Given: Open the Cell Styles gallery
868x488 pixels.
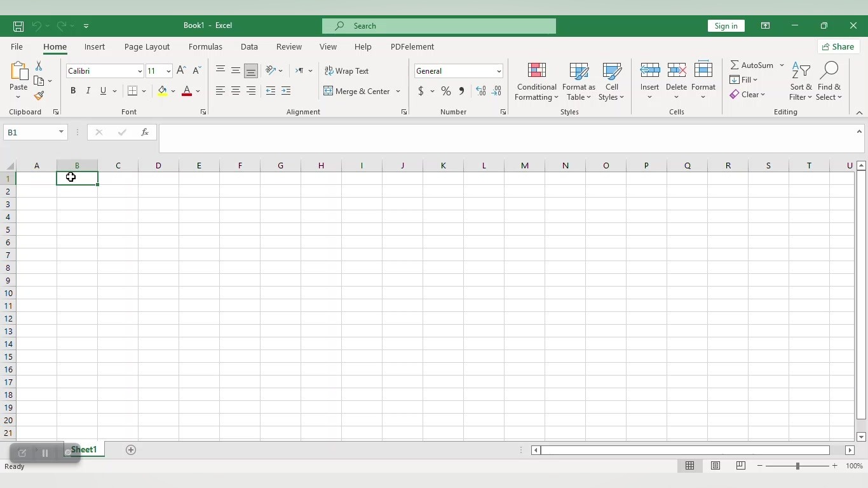Looking at the screenshot, I should 611,81.
